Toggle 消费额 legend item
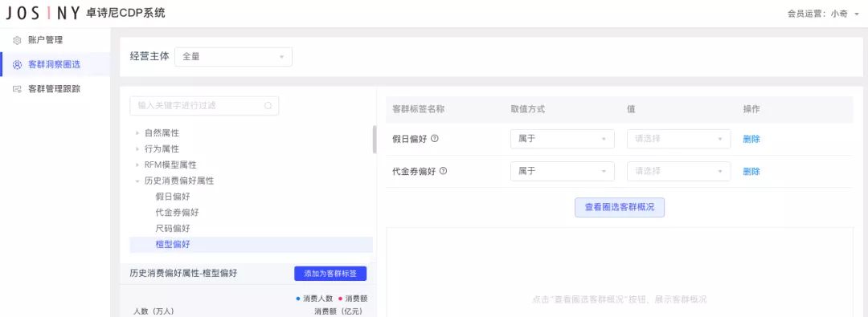The height and width of the screenshot is (317, 868). click(x=352, y=299)
